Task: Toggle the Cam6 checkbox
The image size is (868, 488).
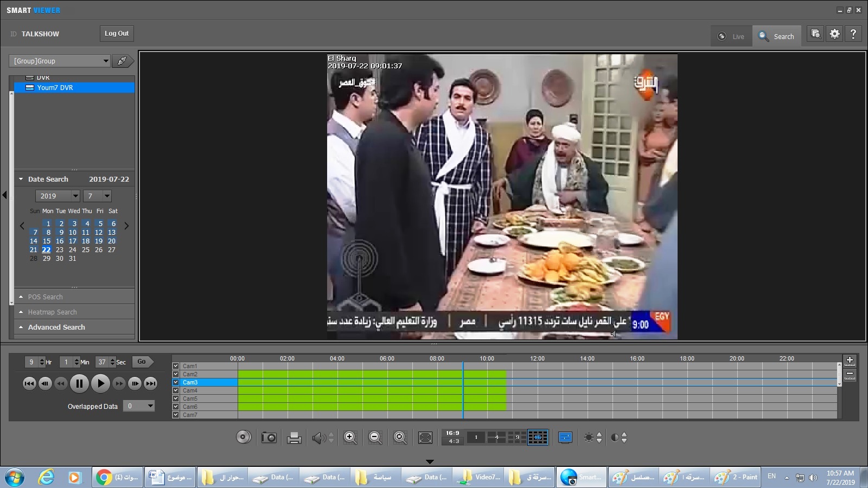Action: [x=176, y=407]
